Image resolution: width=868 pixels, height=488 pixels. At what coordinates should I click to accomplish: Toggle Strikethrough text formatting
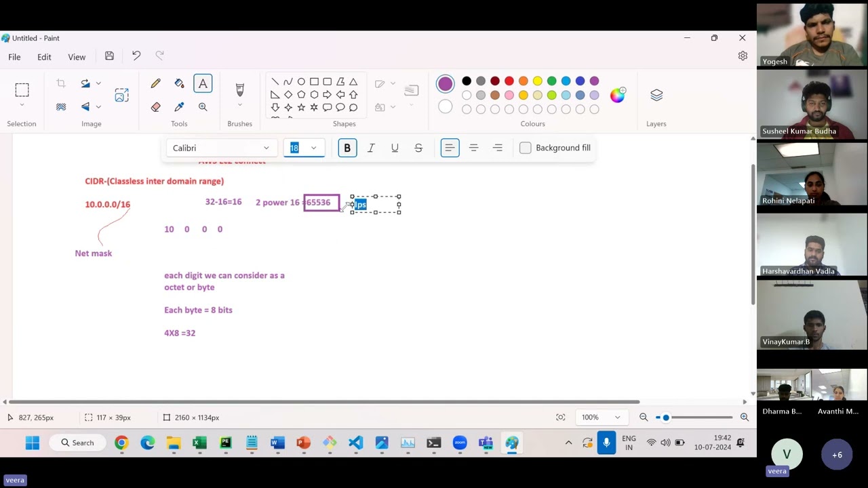tap(418, 148)
